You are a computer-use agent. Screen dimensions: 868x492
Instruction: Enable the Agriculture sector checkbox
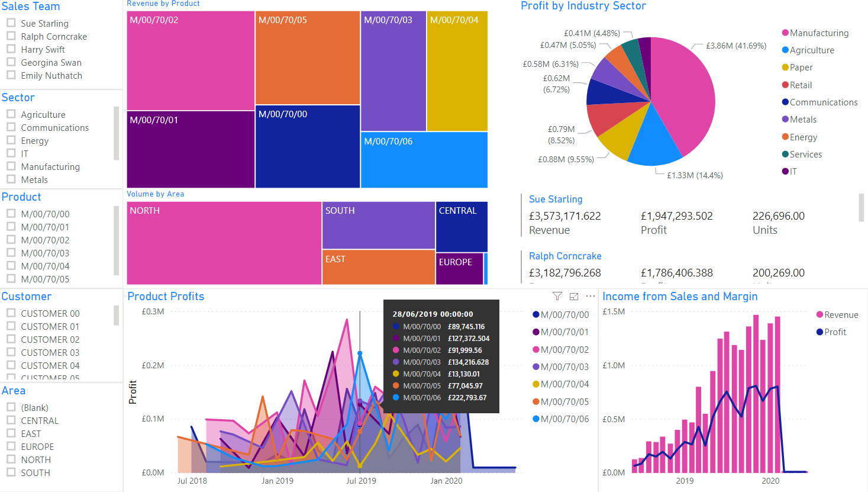pos(11,114)
